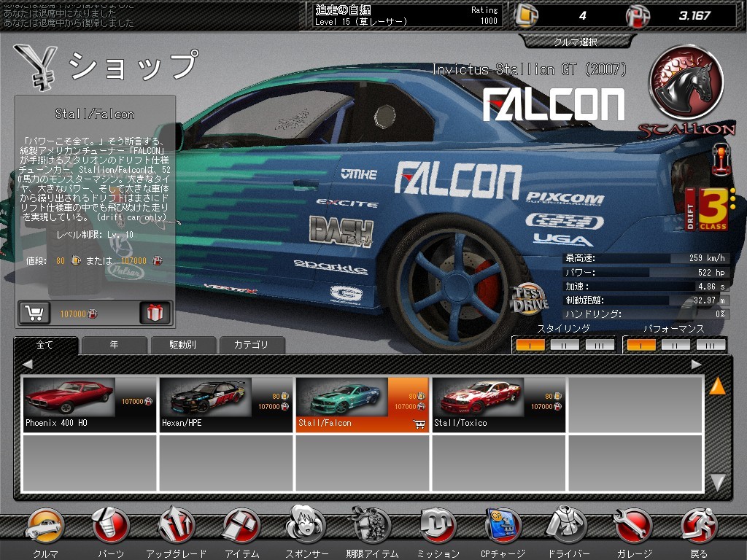Select styling level II
Image resolution: width=747 pixels, height=560 pixels.
pos(565,345)
